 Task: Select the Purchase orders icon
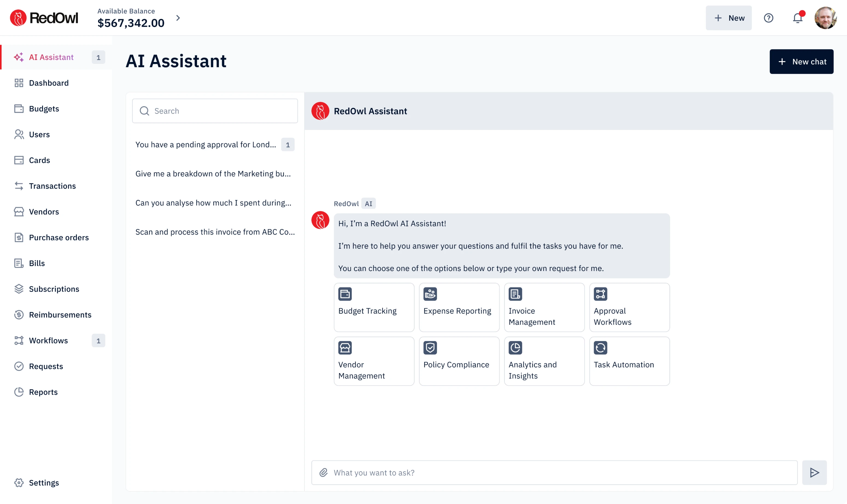click(19, 237)
